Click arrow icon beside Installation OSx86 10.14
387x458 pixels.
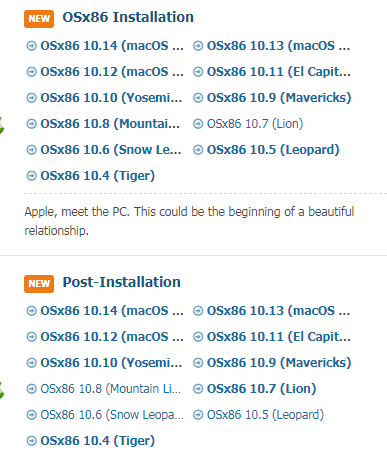[x=31, y=46]
